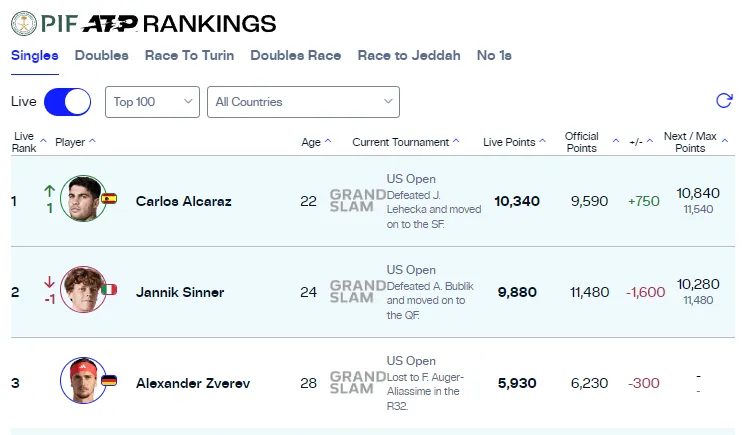Click Alexander Zverev's profile photo

pos(82,380)
